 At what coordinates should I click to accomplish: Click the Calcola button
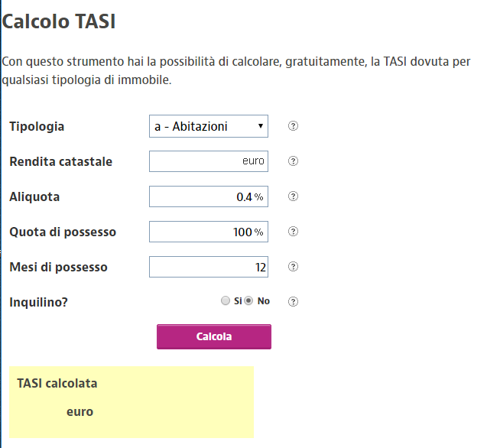pyautogui.click(x=214, y=336)
